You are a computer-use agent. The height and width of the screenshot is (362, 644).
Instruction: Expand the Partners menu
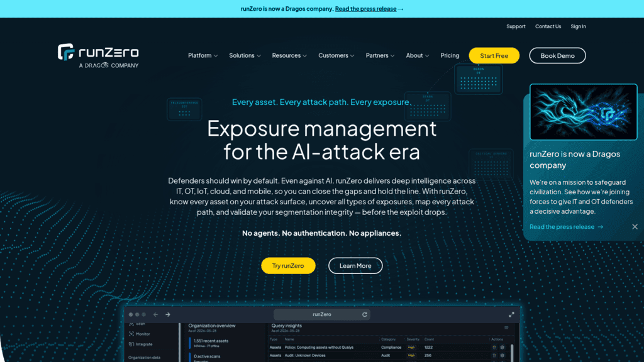point(380,55)
